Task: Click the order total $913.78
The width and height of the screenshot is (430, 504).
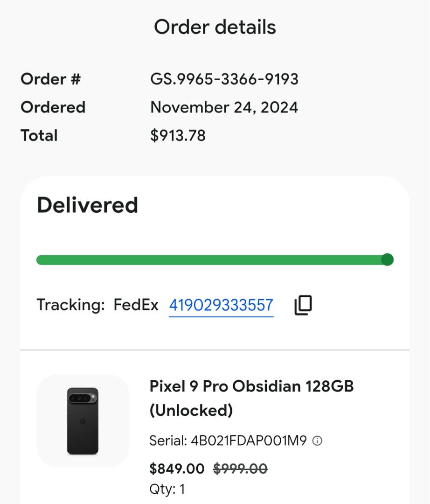Action: click(x=178, y=136)
